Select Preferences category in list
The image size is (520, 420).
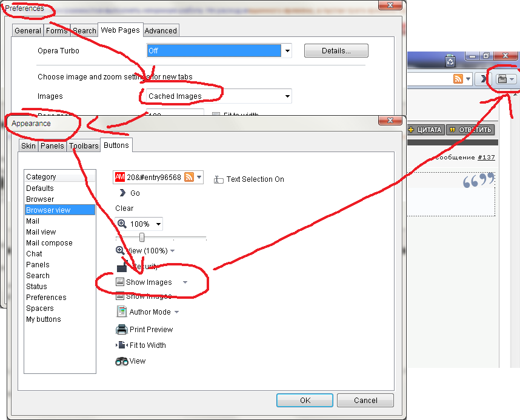click(59, 297)
